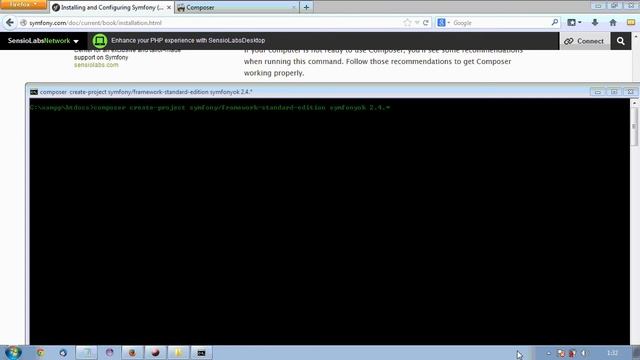Click the command prompt scrollbar up arrow
This screenshot has width=640, height=360.
(634, 103)
